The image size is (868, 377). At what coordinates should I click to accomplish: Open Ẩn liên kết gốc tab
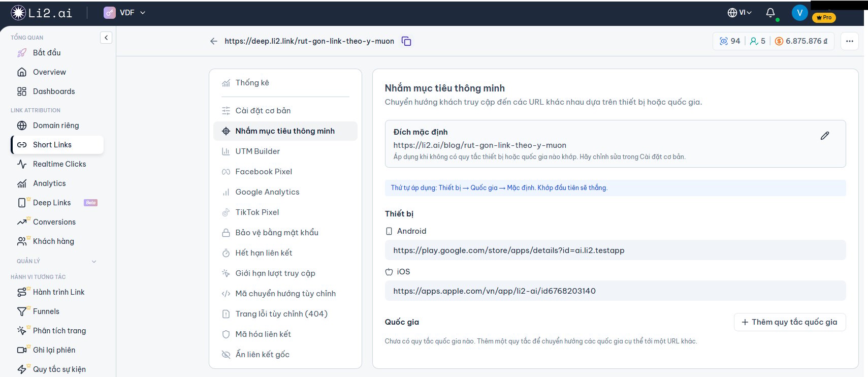coord(285,355)
